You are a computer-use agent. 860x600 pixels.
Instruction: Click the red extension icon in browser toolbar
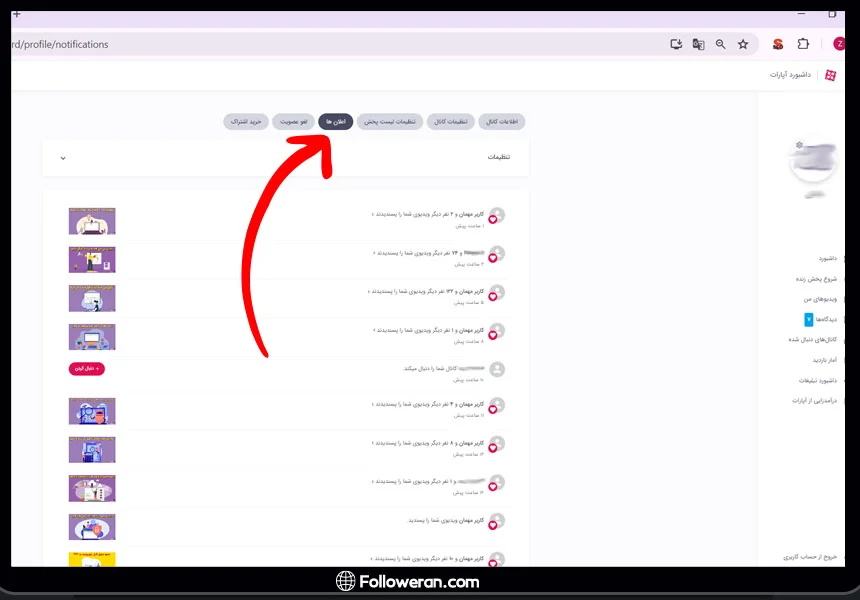[778, 44]
